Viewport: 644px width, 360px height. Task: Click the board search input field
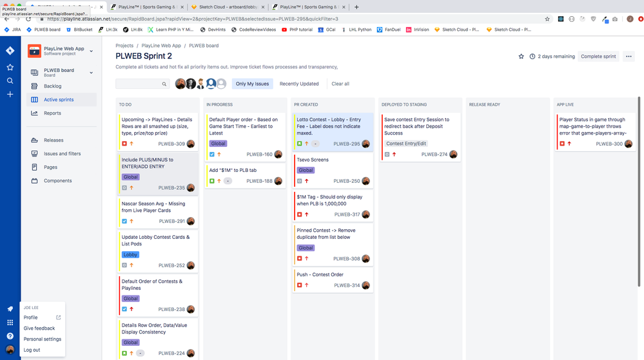pyautogui.click(x=142, y=84)
